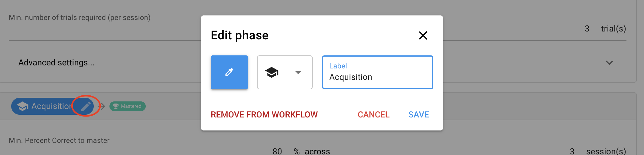Click the graduation cap icon selector
The height and width of the screenshot is (155, 644).
pyautogui.click(x=272, y=72)
